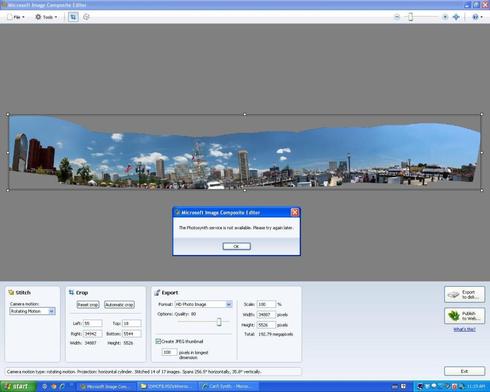The height and width of the screenshot is (392, 490).
Task: Click the orientation tool icon beside crop
Action: (86, 17)
